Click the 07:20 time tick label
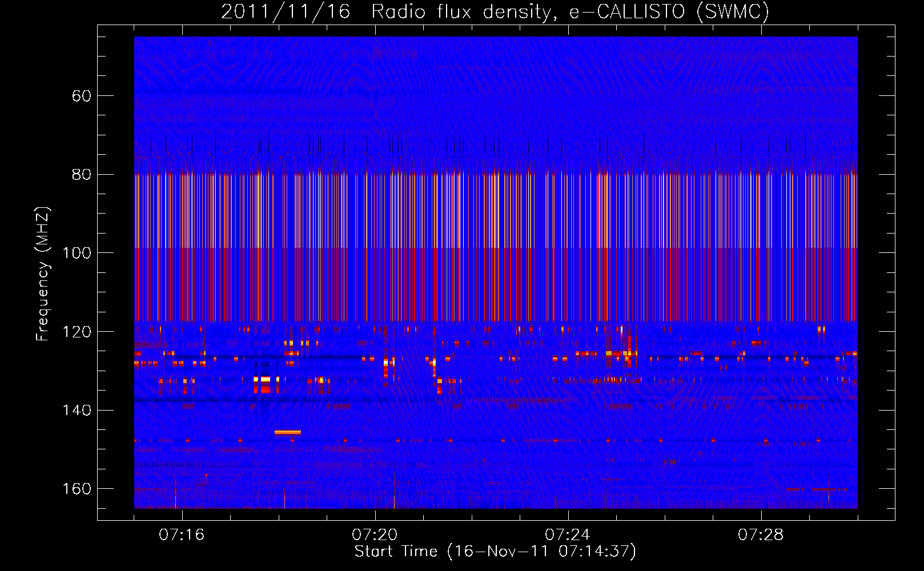The width and height of the screenshot is (924, 571). (x=375, y=535)
